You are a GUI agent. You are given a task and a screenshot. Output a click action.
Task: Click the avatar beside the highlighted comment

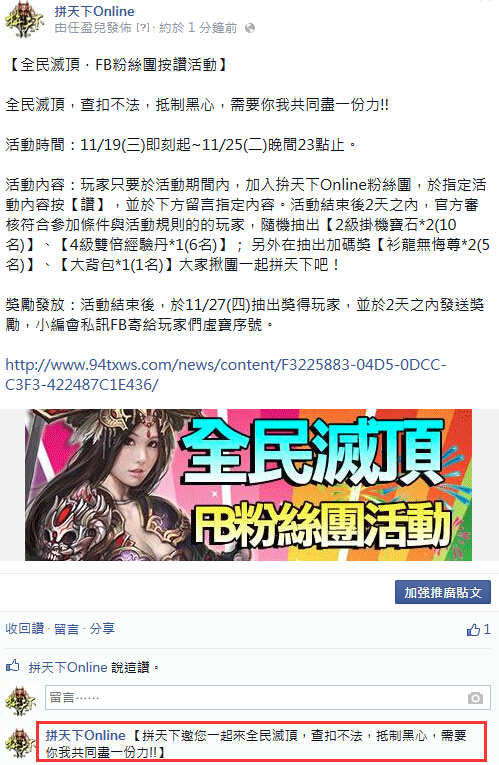tap(20, 744)
